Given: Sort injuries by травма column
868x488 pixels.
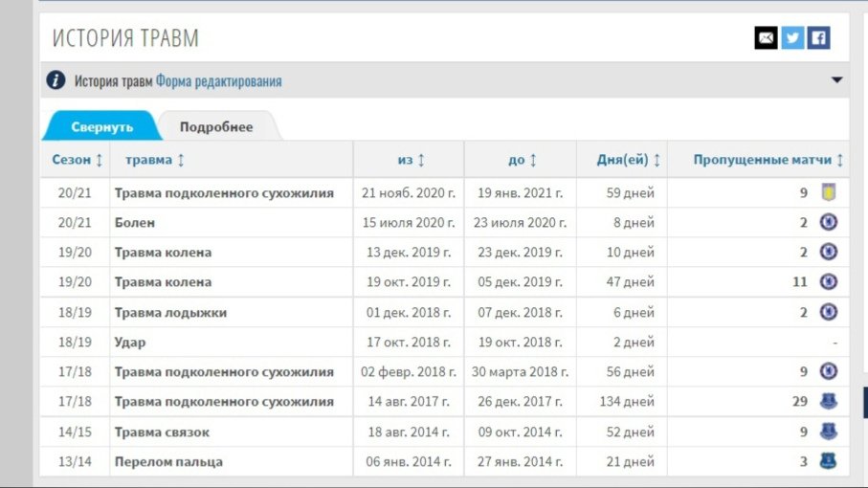Looking at the screenshot, I should point(154,160).
